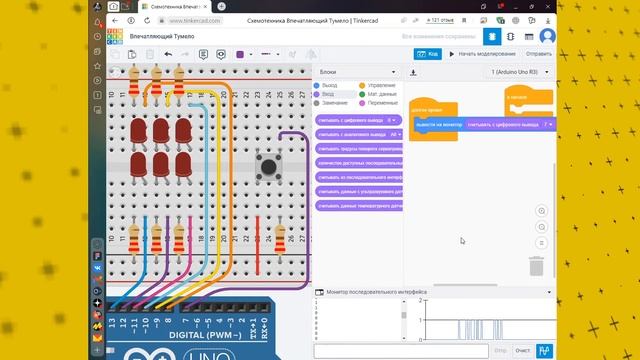The height and width of the screenshot is (360, 640).
Task: Click the tinkercad.com address bar
Action: pos(195,20)
